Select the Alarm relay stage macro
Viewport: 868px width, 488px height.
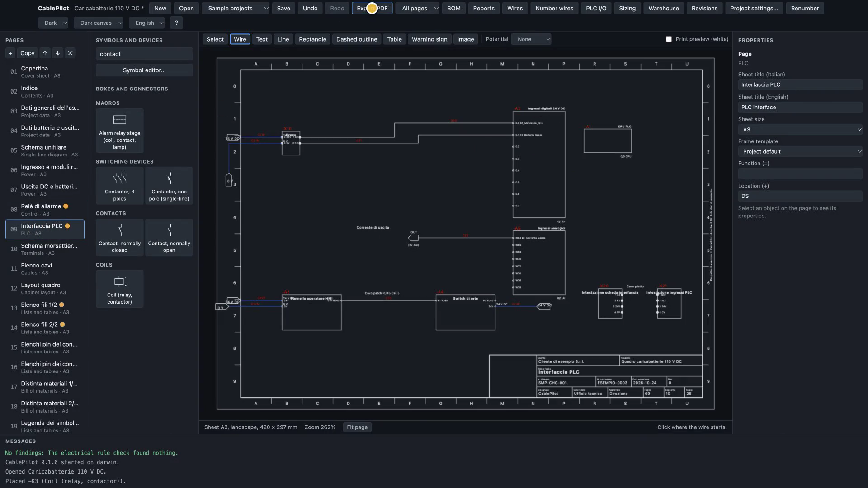(x=120, y=131)
